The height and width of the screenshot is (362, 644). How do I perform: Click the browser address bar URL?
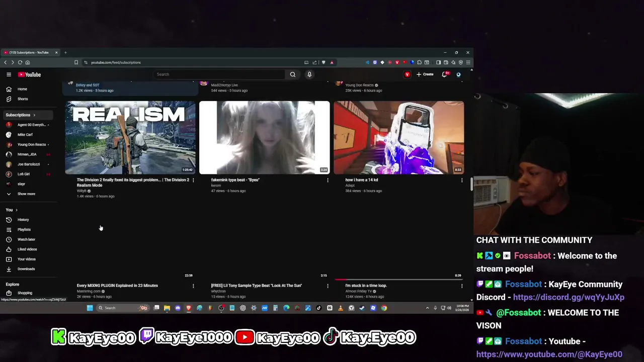point(116,62)
